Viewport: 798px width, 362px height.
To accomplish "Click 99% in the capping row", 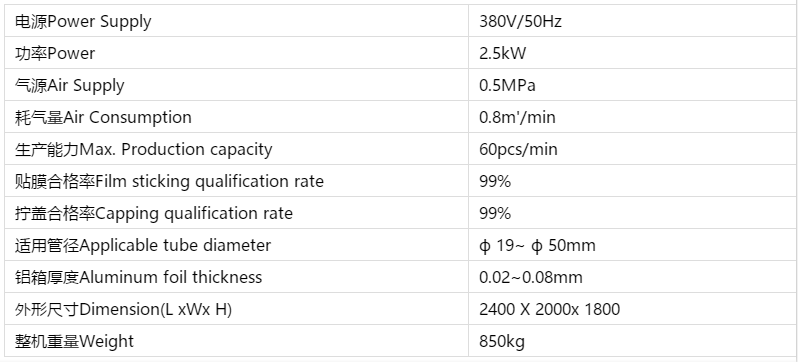I will (495, 213).
